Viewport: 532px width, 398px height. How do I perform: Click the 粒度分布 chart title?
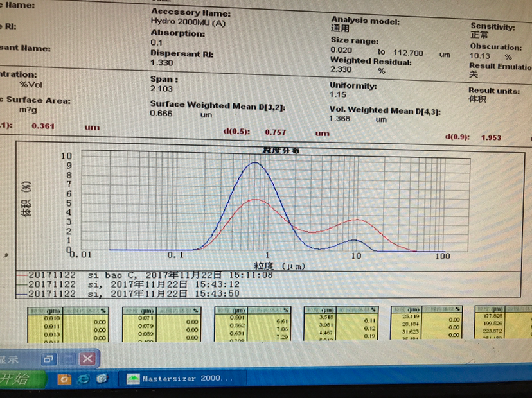281,150
